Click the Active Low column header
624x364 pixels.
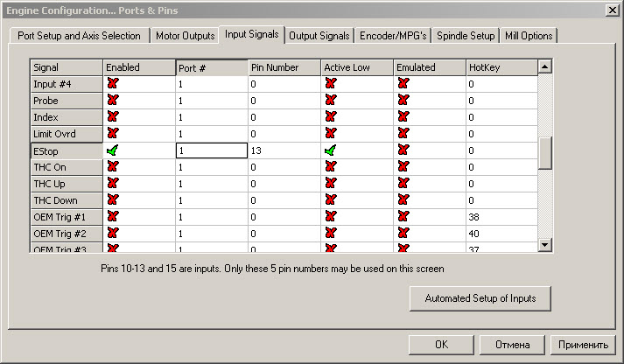pos(357,67)
